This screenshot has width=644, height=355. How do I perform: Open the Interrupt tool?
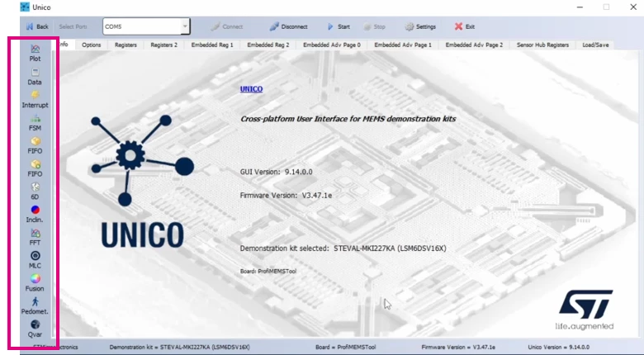point(35,100)
